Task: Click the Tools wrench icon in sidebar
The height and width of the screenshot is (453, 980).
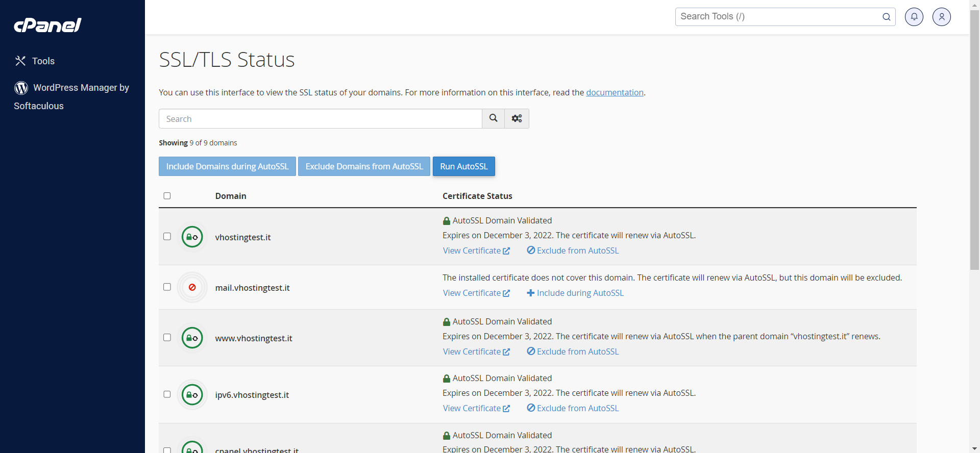Action: tap(20, 61)
